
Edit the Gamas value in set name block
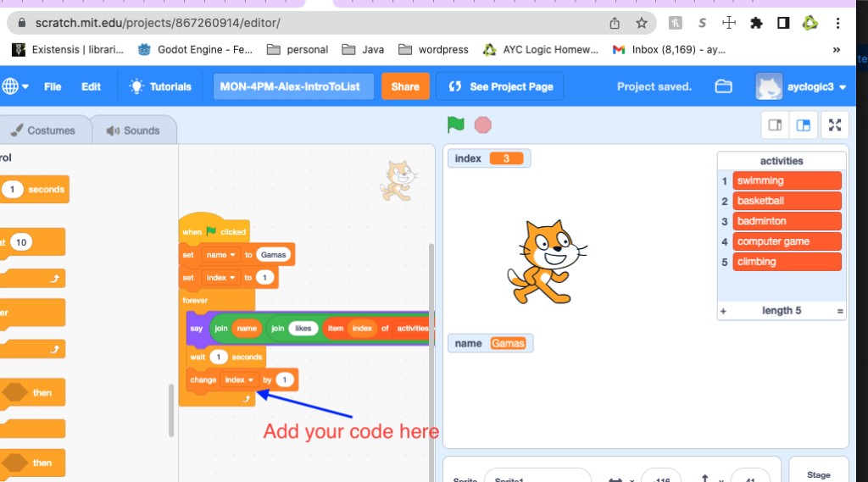click(274, 255)
